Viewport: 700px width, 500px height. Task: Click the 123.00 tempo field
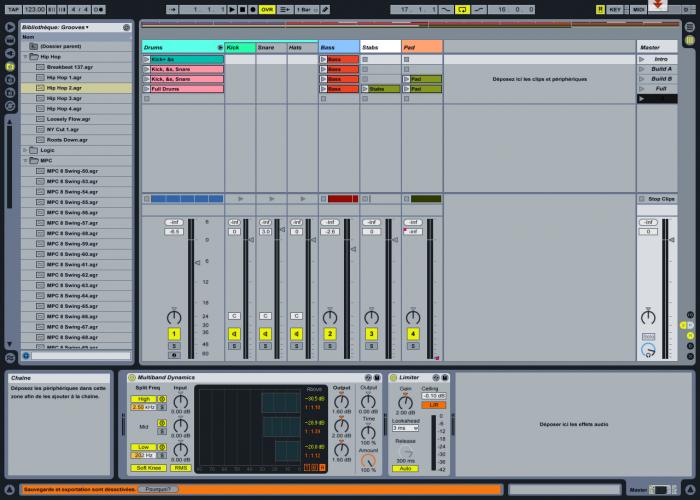click(34, 9)
